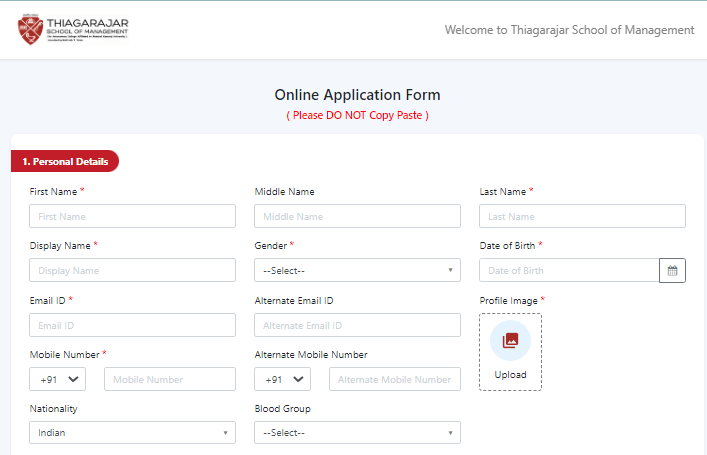Focus the Middle Name input field
This screenshot has height=455, width=707.
coord(358,216)
